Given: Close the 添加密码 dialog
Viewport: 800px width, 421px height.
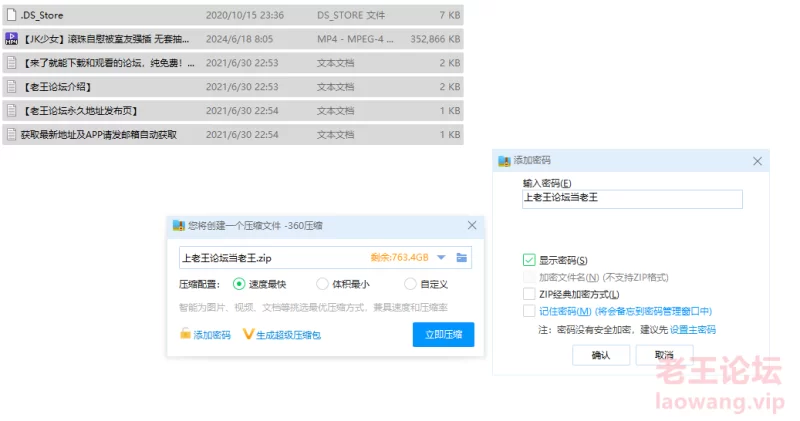Looking at the screenshot, I should [757, 161].
